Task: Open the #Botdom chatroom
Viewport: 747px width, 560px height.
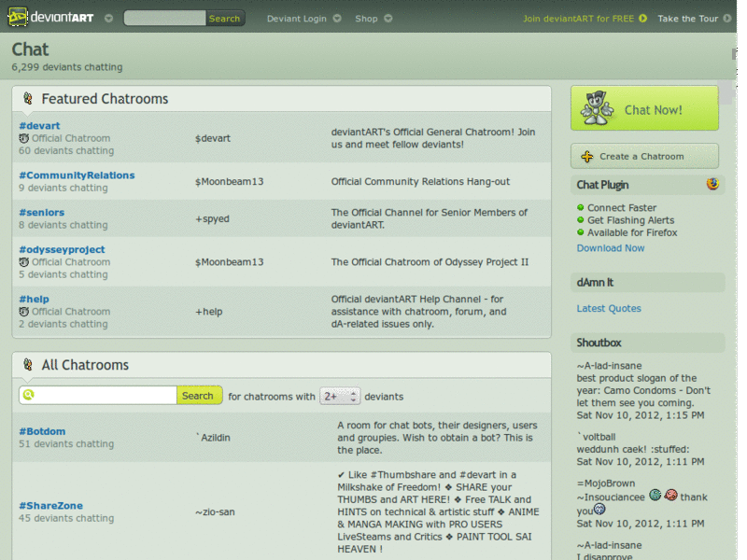Action: click(x=42, y=431)
